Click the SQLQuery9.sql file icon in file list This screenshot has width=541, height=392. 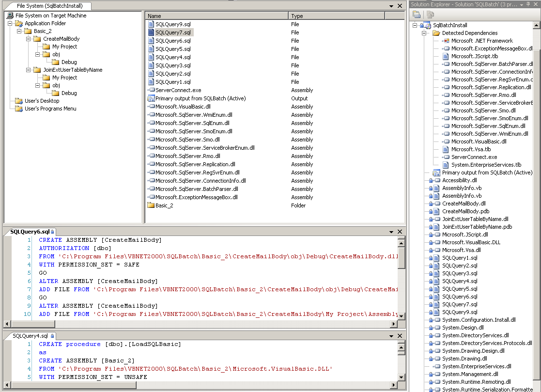151,24
